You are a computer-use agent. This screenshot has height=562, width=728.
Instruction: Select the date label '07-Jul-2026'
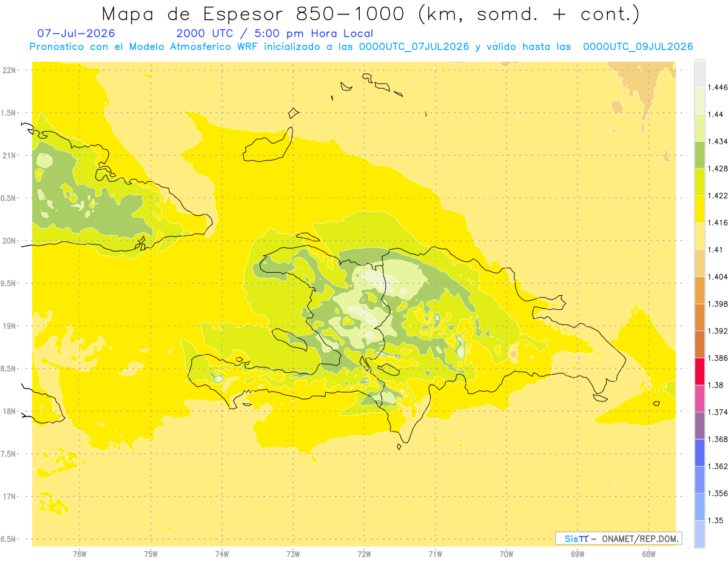point(76,33)
